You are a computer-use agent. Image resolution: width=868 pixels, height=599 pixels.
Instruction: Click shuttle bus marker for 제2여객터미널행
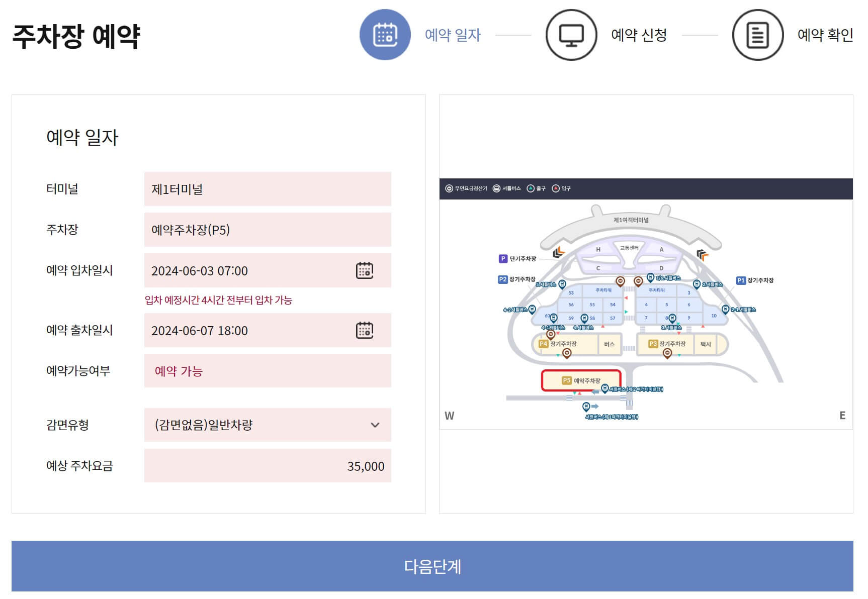[605, 388]
